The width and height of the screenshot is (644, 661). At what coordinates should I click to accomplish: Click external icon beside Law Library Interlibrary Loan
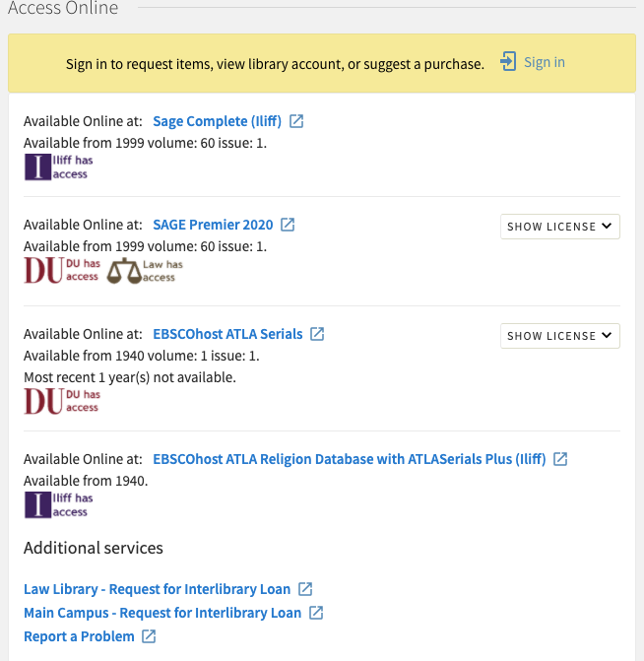[x=305, y=589]
